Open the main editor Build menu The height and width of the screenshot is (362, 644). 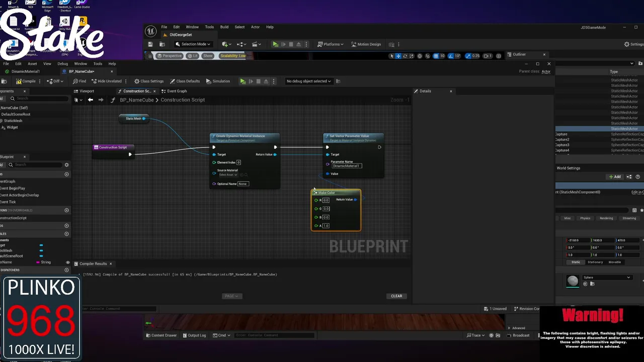pyautogui.click(x=224, y=27)
